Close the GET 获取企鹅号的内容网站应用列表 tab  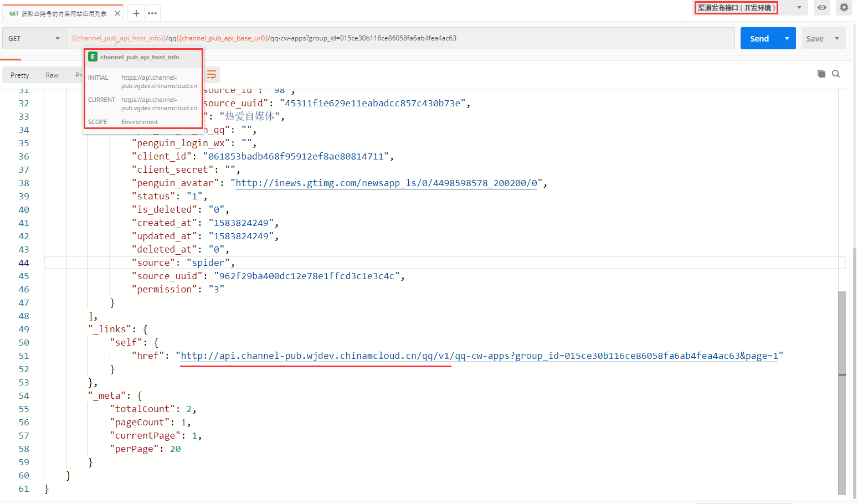[117, 13]
